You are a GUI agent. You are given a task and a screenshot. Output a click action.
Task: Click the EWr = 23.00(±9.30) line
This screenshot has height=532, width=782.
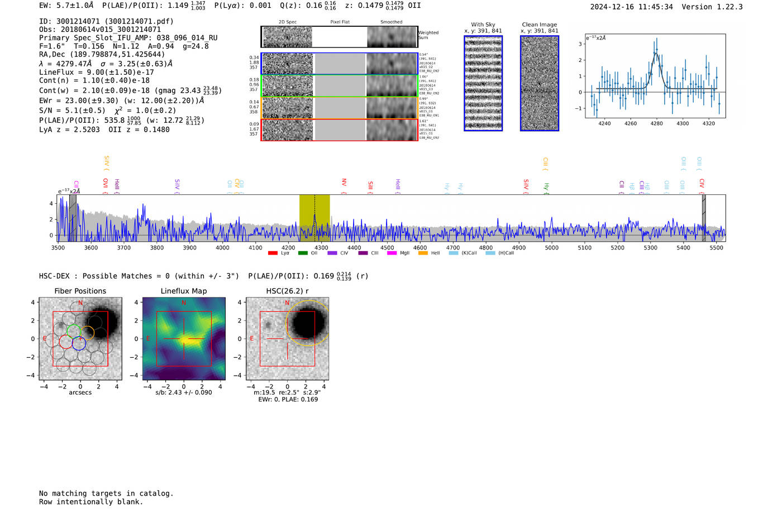tap(122, 101)
